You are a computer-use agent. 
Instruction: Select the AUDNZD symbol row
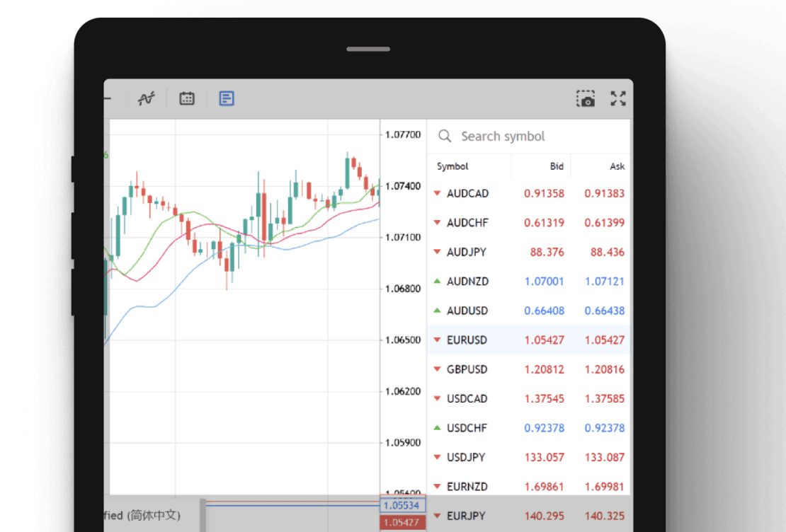point(529,282)
